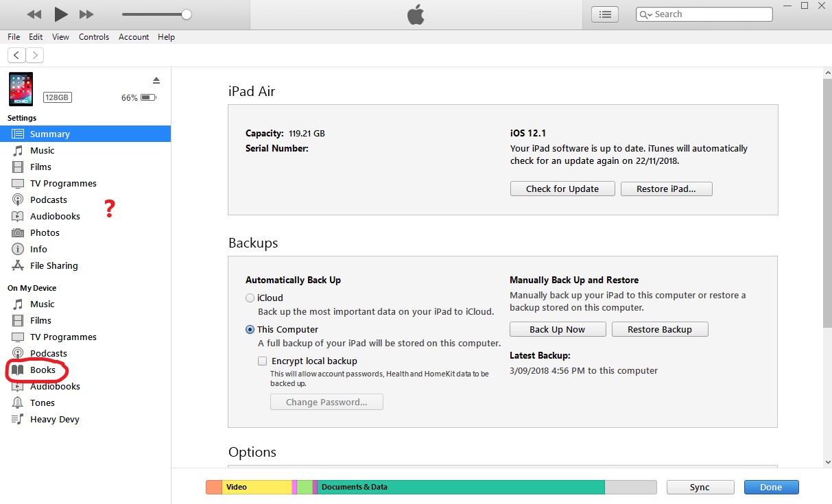
Task: Select iCloud as the backup destination
Action: 250,298
